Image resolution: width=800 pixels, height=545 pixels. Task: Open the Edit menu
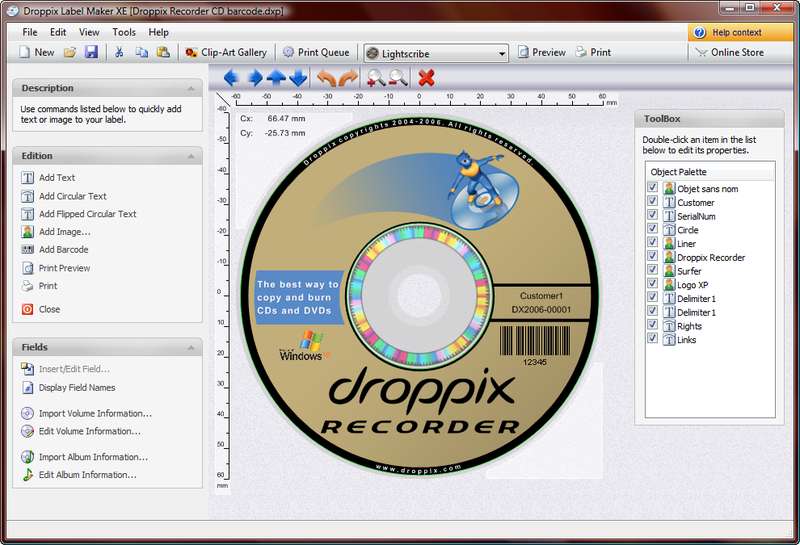[58, 32]
